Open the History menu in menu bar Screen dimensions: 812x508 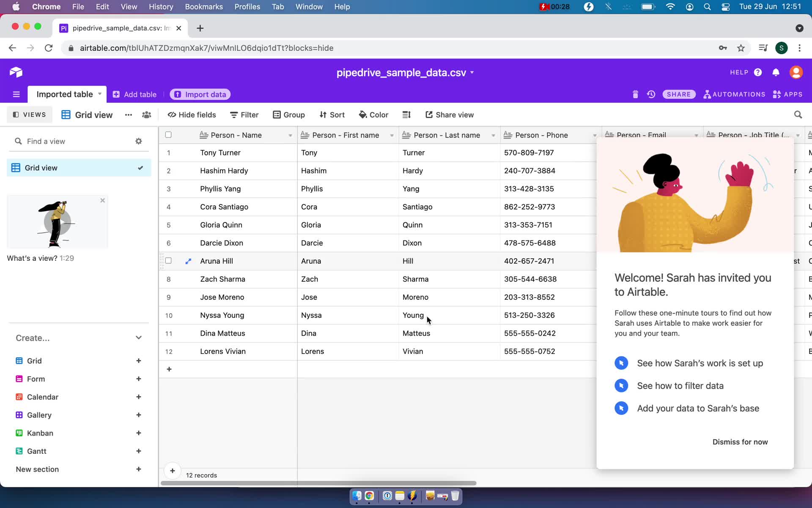161,7
